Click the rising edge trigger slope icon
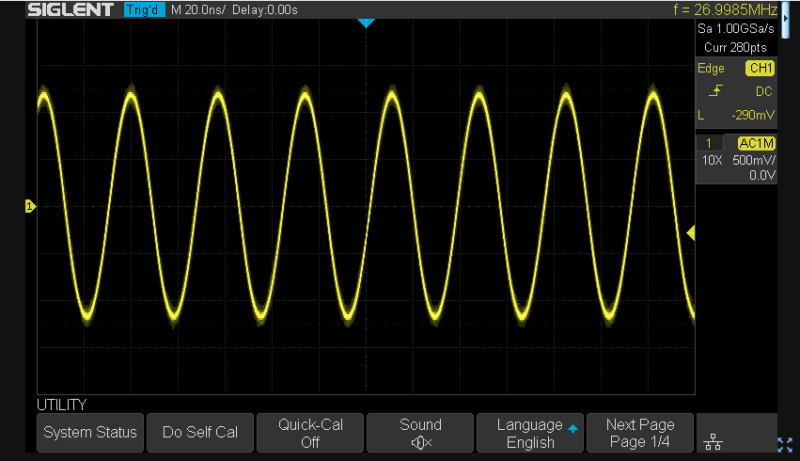The width and height of the screenshot is (800, 461). click(x=714, y=92)
